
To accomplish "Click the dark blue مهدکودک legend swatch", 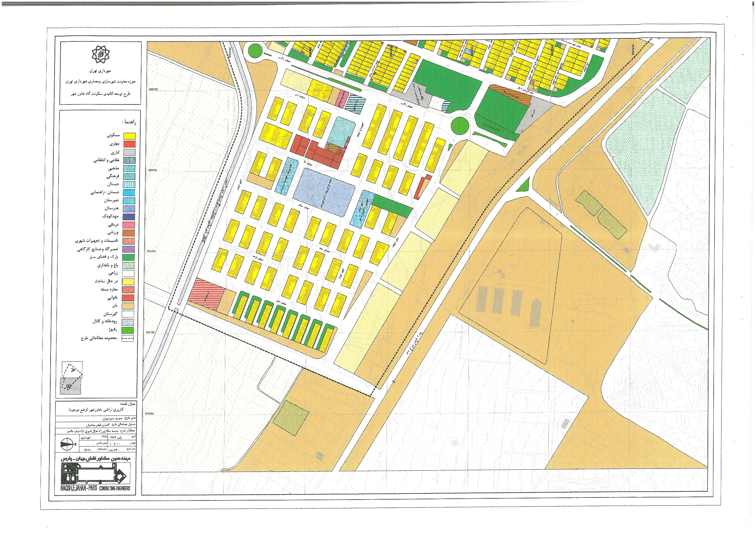I will point(129,217).
